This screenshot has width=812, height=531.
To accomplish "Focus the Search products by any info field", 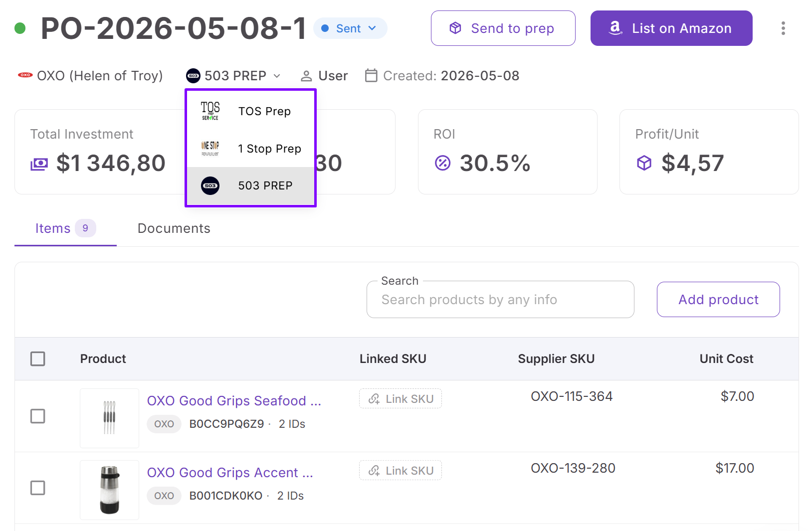I will [500, 300].
